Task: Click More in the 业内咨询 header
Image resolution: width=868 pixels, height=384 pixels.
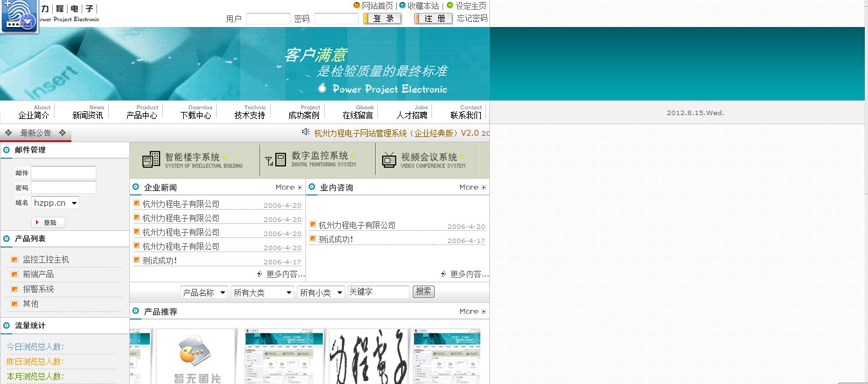Action: [x=469, y=187]
